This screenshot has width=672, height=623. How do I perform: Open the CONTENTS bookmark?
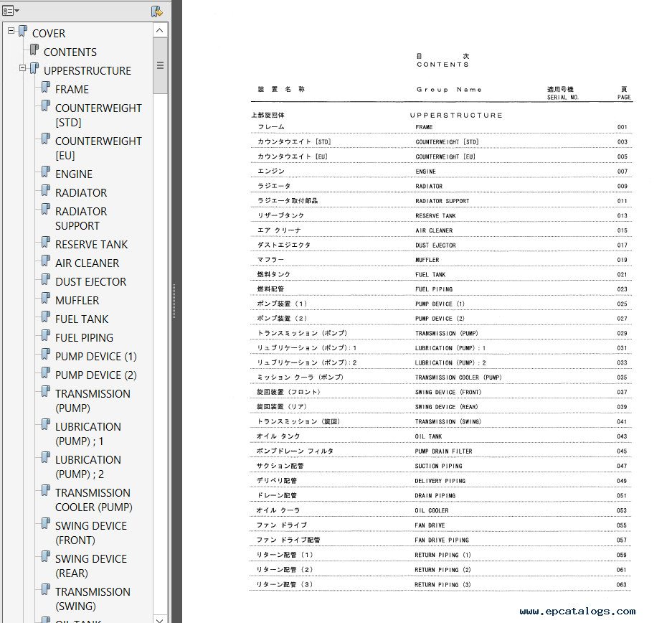point(70,52)
